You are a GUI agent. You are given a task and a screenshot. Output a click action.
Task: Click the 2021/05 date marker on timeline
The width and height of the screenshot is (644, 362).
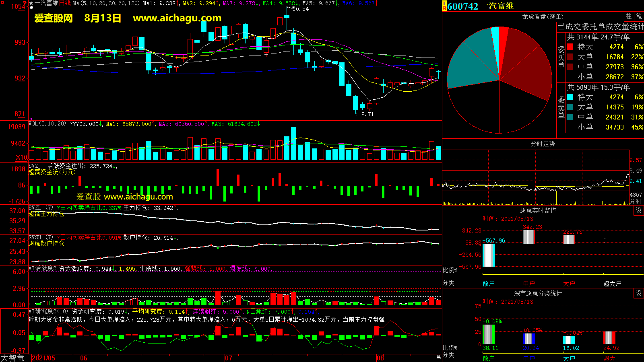pyautogui.click(x=43, y=358)
